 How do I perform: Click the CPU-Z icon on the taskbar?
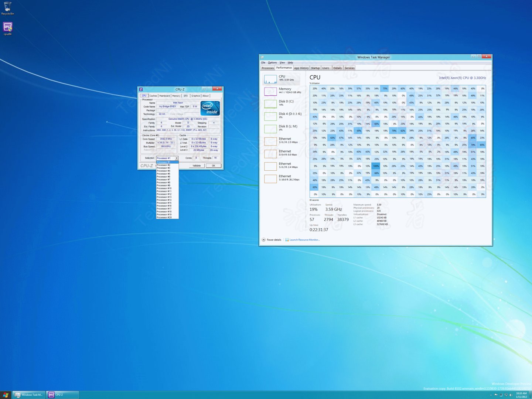59,395
